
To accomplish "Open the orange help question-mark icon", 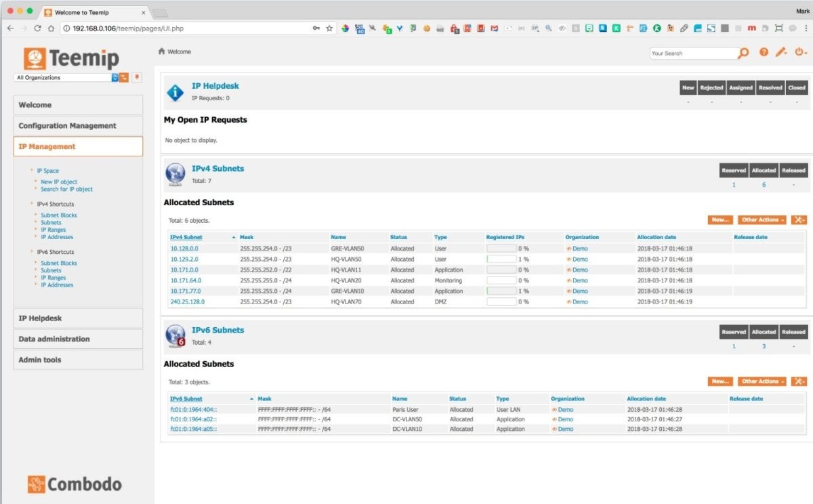I will coord(764,52).
